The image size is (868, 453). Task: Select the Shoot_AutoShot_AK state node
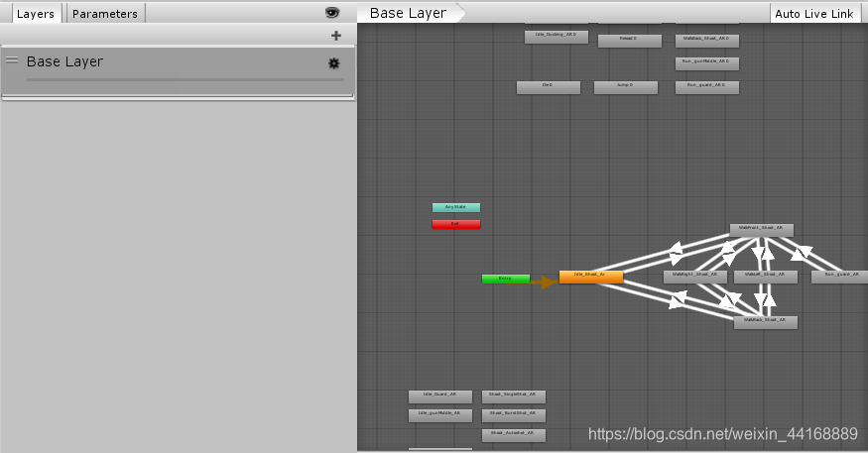pyautogui.click(x=514, y=435)
